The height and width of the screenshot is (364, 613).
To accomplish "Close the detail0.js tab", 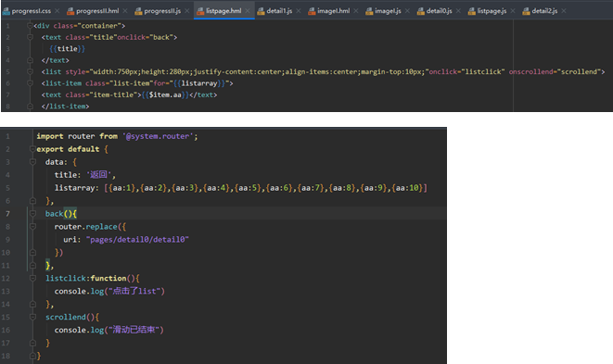I will (x=458, y=11).
